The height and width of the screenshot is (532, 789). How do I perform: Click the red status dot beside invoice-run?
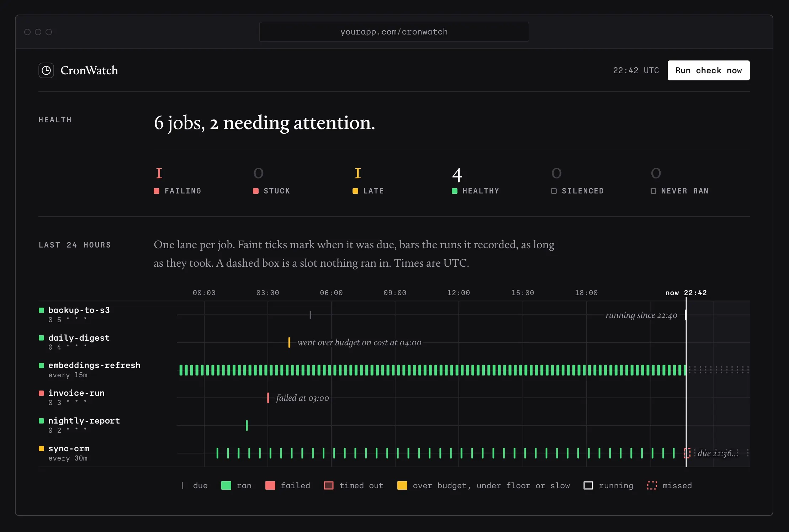point(41,393)
